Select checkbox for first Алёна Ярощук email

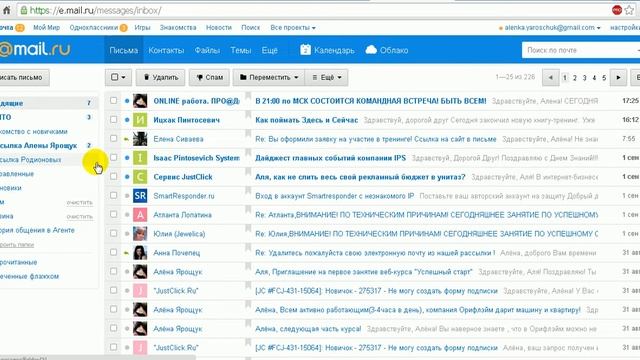click(x=113, y=271)
